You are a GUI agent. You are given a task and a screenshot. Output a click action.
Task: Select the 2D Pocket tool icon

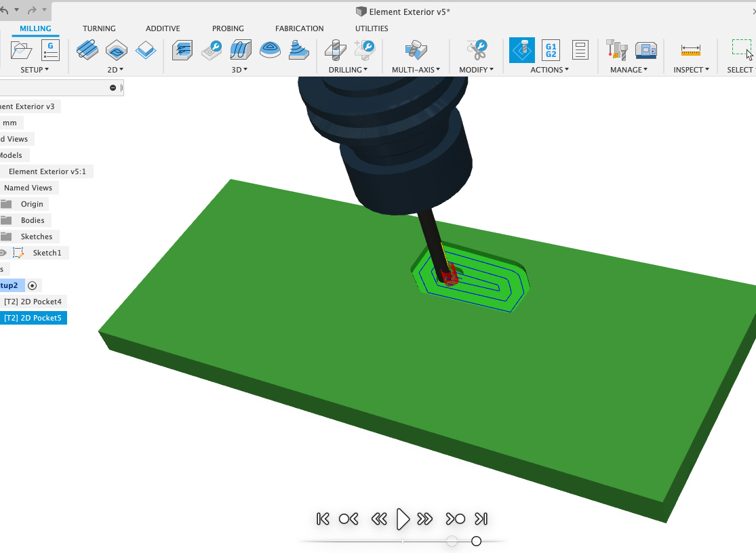pos(116,50)
